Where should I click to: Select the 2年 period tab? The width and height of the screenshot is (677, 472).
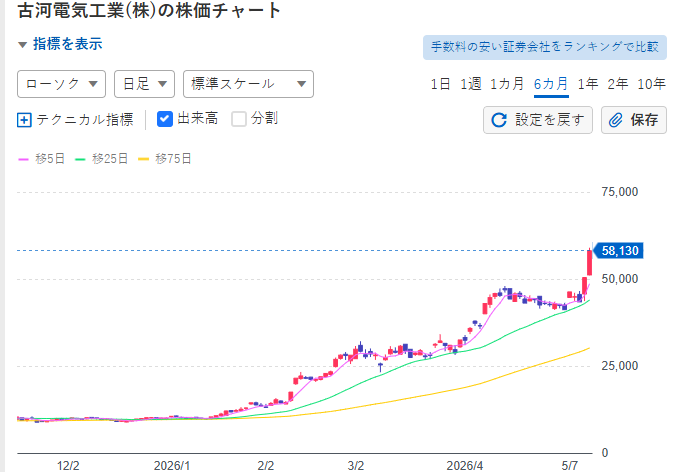617,84
